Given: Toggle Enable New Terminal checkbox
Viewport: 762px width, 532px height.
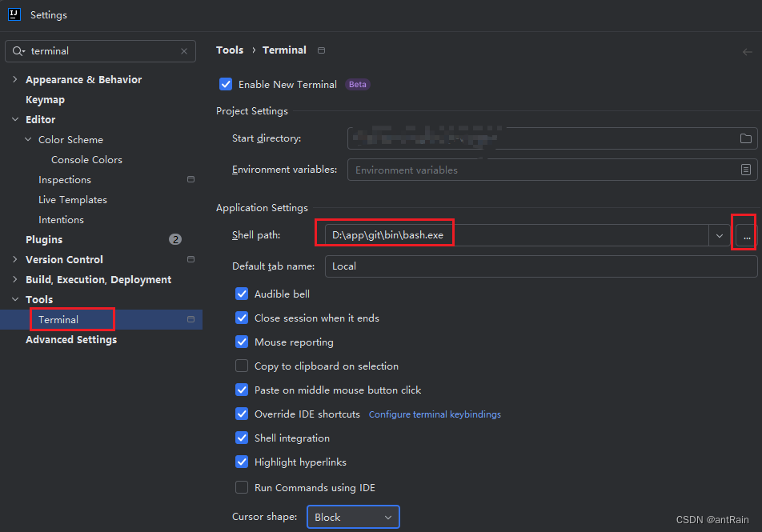Looking at the screenshot, I should [226, 85].
